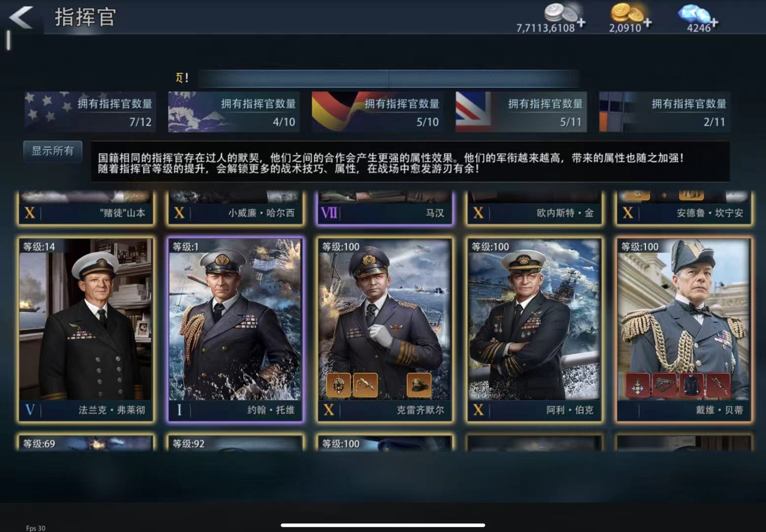Filter by British commanders 5/11 tab
This screenshot has width=766, height=532.
click(x=521, y=112)
